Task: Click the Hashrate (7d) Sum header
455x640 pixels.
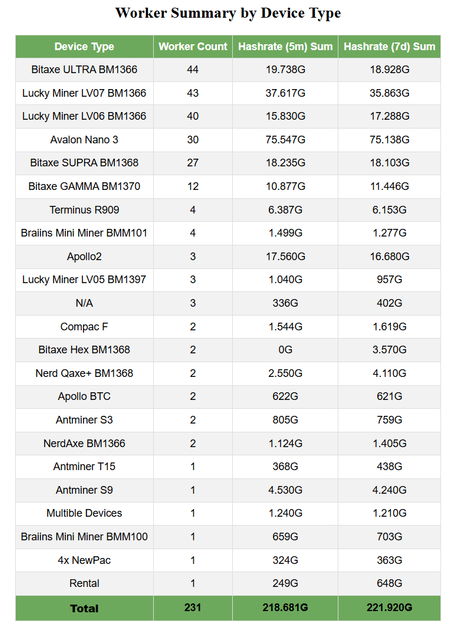Action: [x=389, y=47]
